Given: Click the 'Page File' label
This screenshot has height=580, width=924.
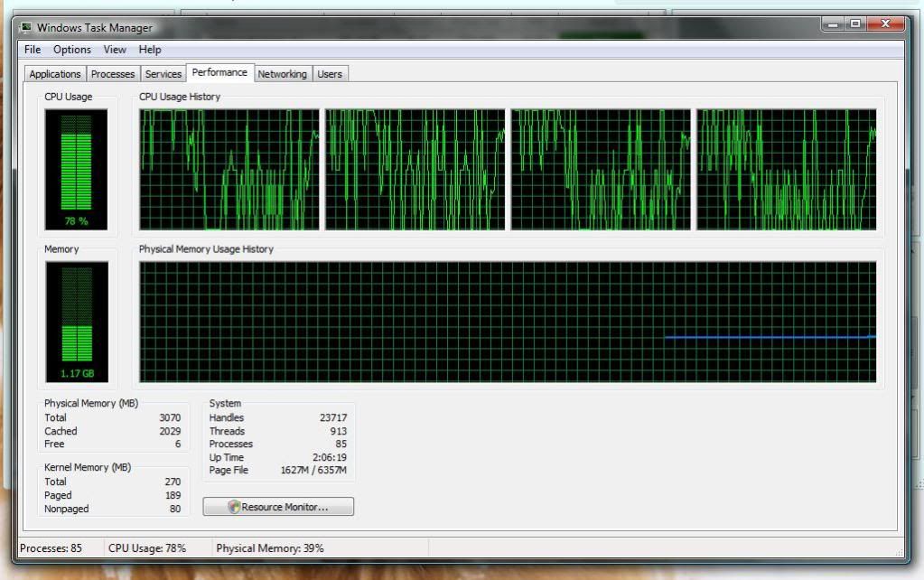Looking at the screenshot, I should click(x=229, y=471).
